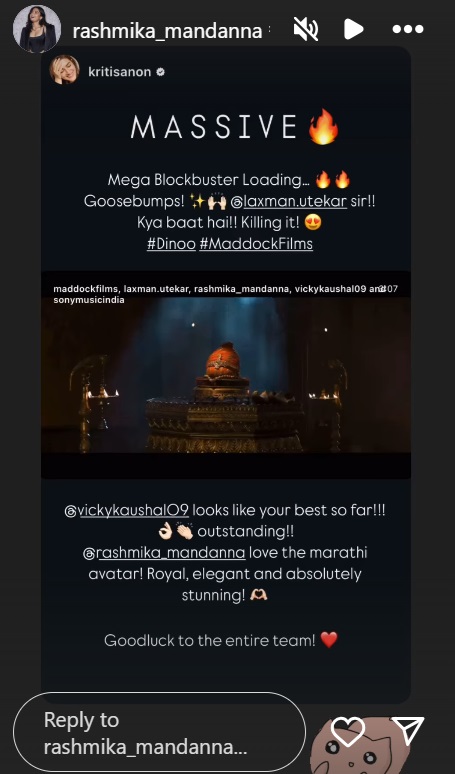The width and height of the screenshot is (455, 774).
Task: Open rashmika_mandanna username at top
Action: tap(167, 31)
